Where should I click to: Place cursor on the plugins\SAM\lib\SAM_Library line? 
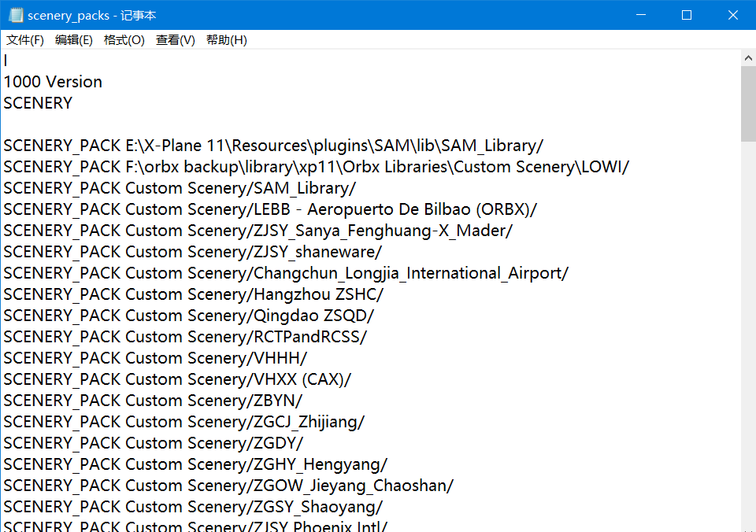pyautogui.click(x=273, y=146)
